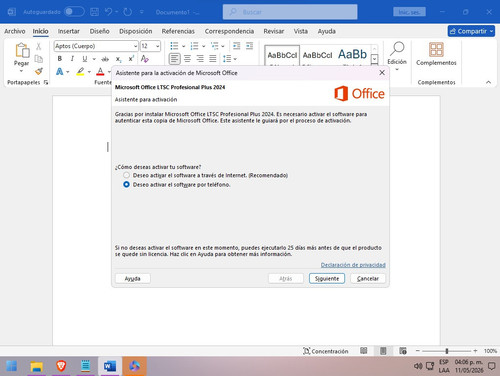Image resolution: width=500 pixels, height=376 pixels.
Task: Open the Complementos add-ins icon
Action: pos(436,50)
